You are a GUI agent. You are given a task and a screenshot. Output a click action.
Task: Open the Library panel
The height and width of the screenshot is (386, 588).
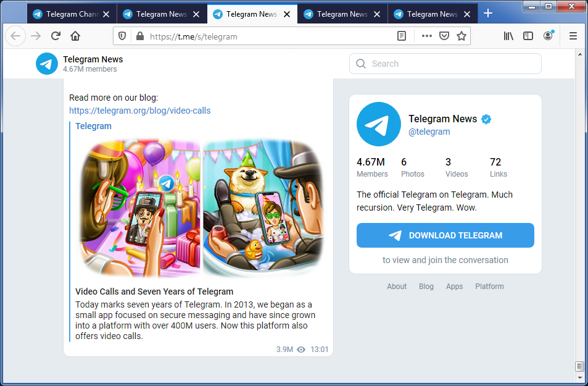508,36
